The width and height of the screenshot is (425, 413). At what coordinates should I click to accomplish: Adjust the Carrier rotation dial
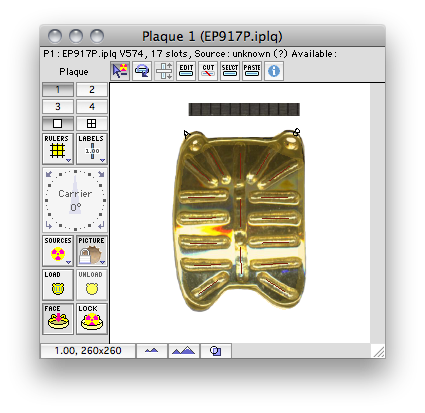click(75, 200)
